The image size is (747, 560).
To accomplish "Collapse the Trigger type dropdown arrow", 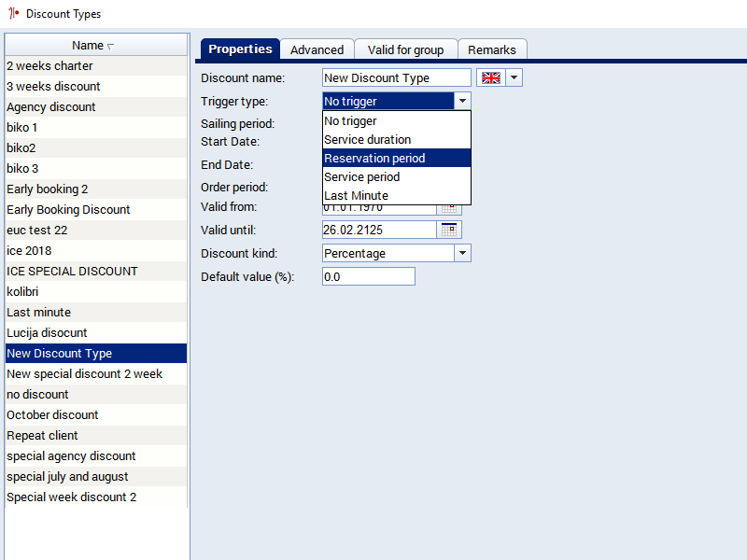I will click(462, 101).
